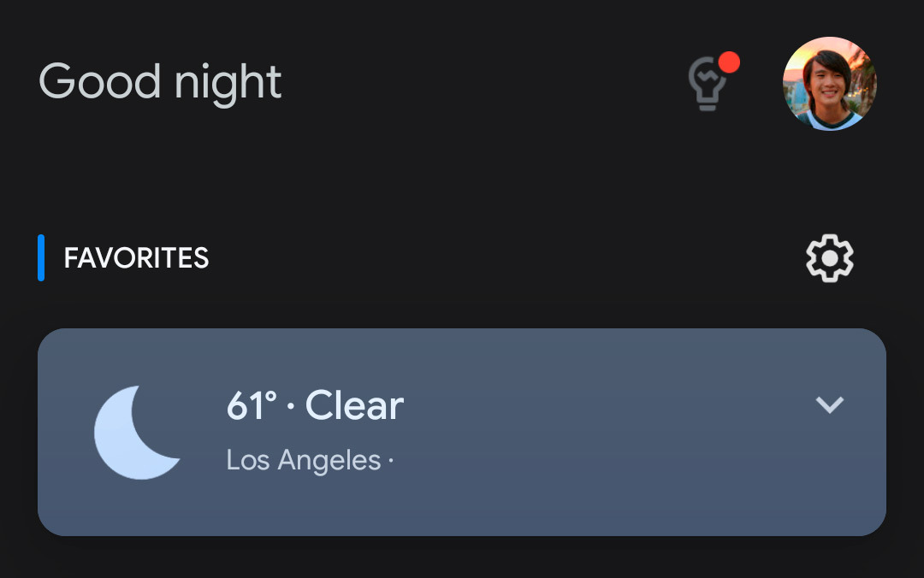This screenshot has width=924, height=578.
Task: Customize favorites using the cog icon
Action: [830, 257]
